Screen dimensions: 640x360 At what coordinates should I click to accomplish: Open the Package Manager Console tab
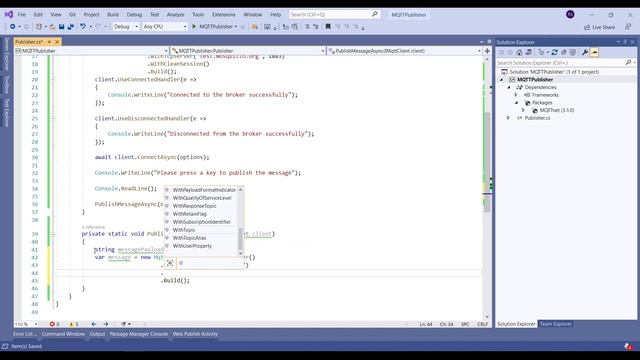pos(139,334)
